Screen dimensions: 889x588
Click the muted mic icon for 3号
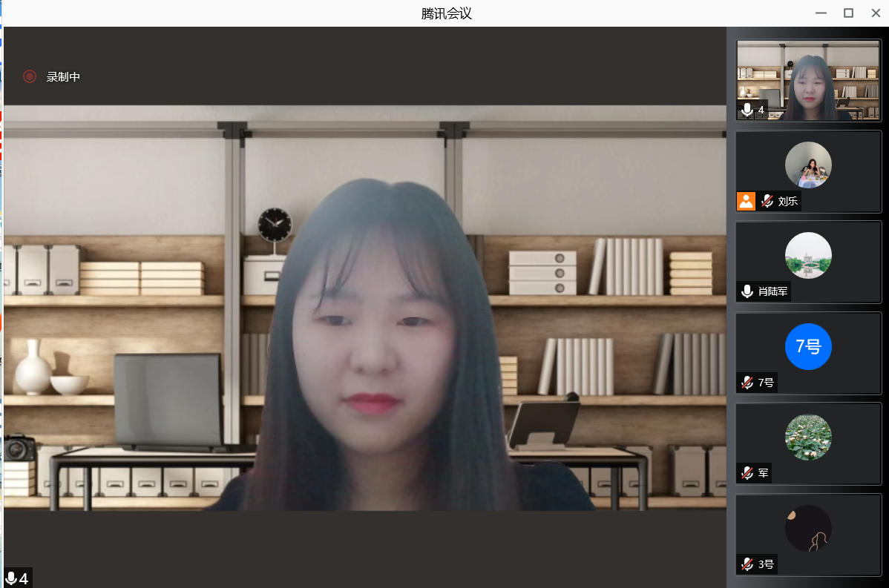point(747,564)
